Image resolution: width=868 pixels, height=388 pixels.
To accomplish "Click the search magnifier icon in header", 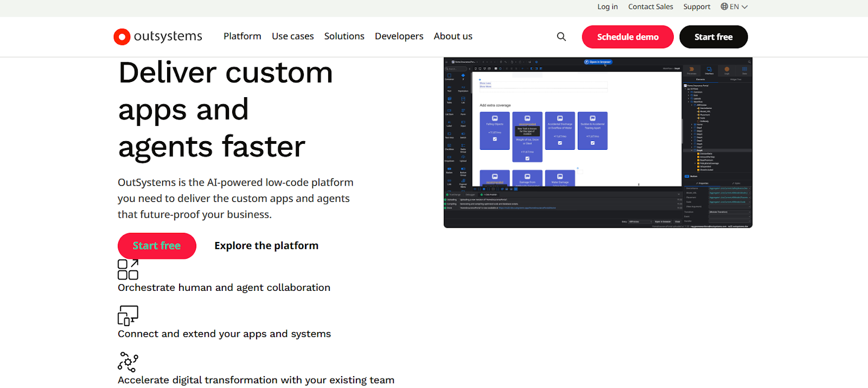I will (561, 36).
